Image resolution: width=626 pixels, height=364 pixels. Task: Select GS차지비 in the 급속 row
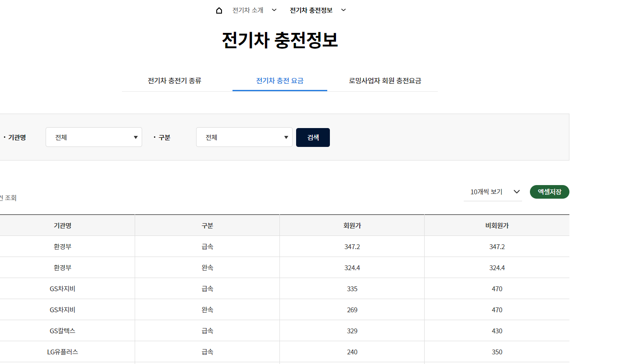tap(62, 289)
